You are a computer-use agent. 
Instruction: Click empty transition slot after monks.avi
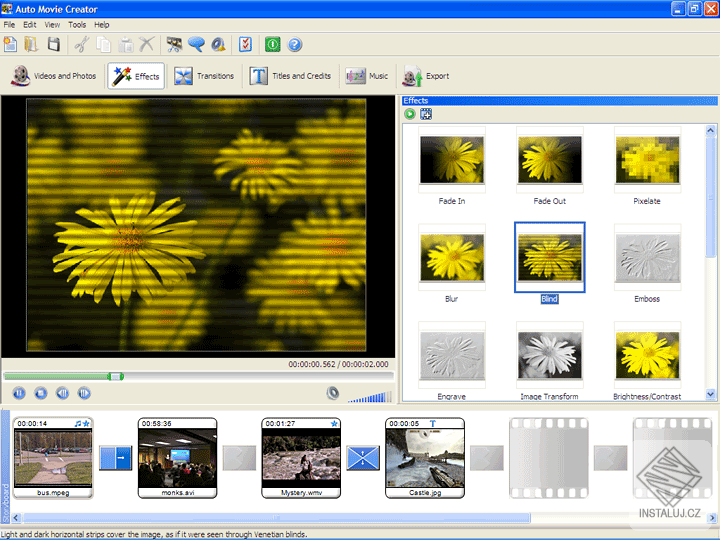239,458
